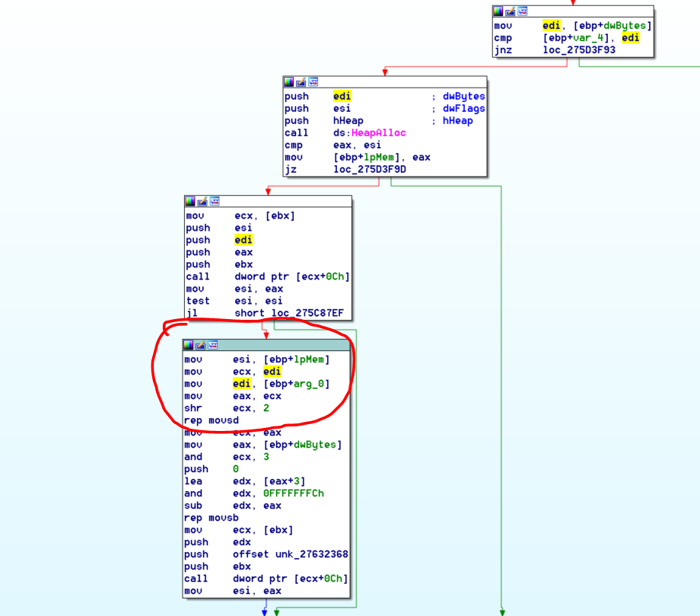Click group icon on the jl loc_275C87EF block
The width and height of the screenshot is (700, 616).
coord(215,201)
